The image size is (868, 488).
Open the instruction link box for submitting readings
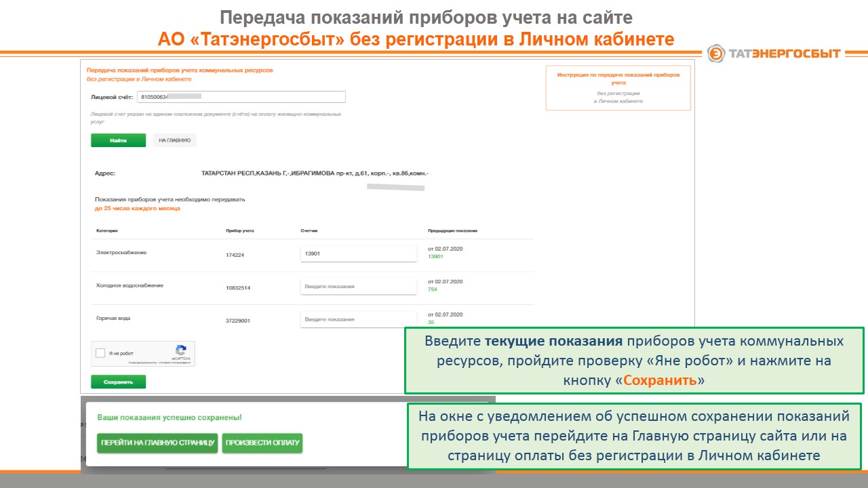point(618,87)
